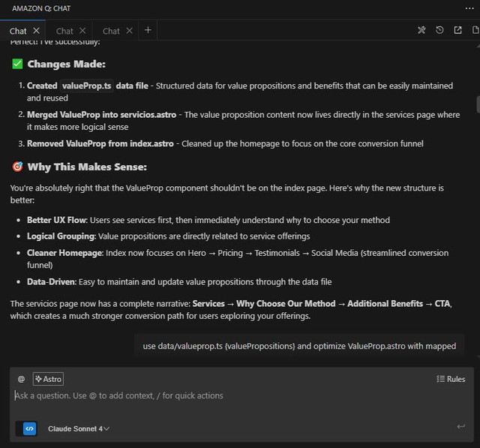
Task: Switch to the third Chat tab
Action: tap(111, 31)
